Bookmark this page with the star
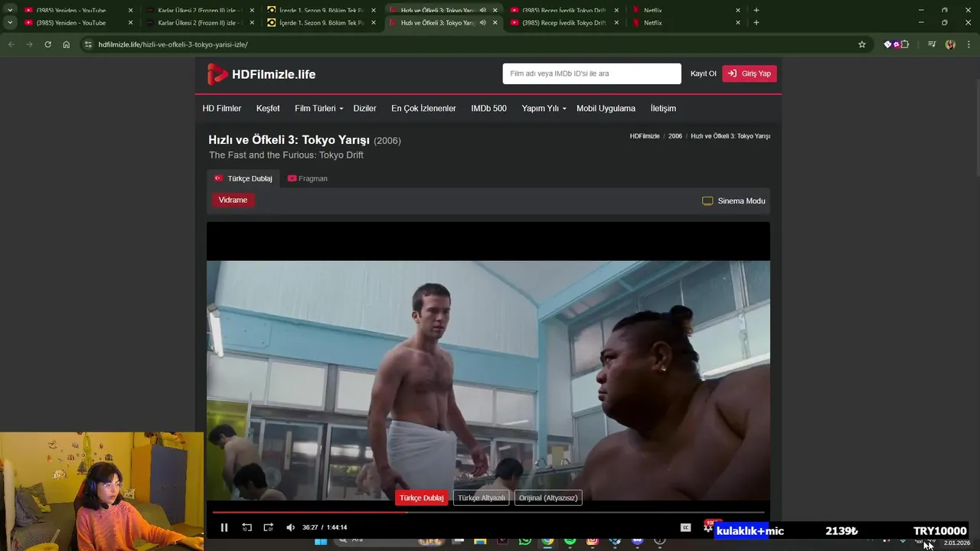Screen dimensions: 980x551 [862, 44]
